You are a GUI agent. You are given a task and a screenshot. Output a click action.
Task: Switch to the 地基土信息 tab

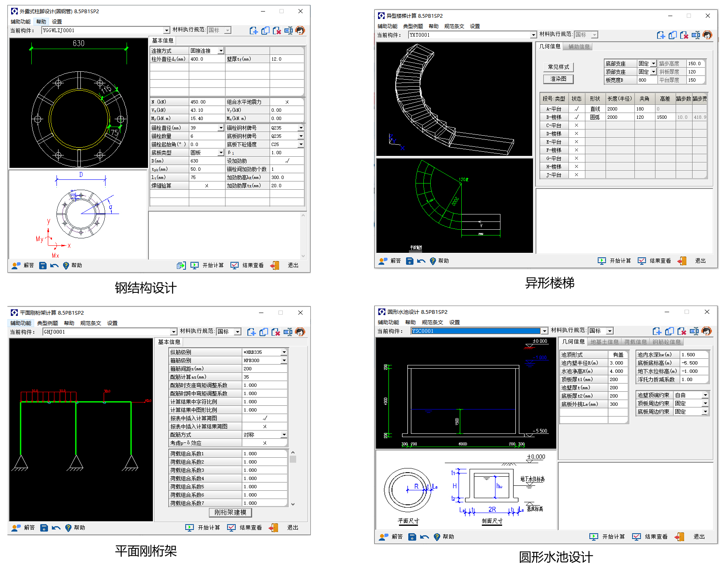604,342
